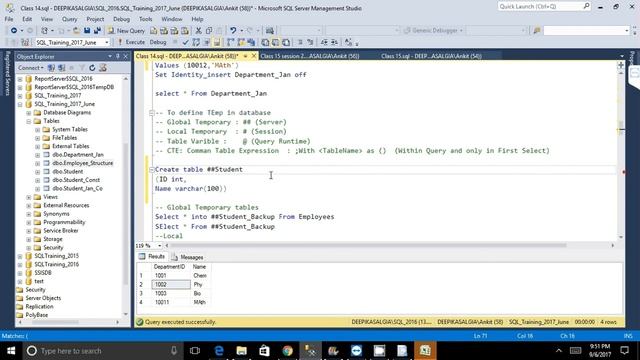Image resolution: width=640 pixels, height=360 pixels.
Task: Click the New Query button
Action: [126, 31]
